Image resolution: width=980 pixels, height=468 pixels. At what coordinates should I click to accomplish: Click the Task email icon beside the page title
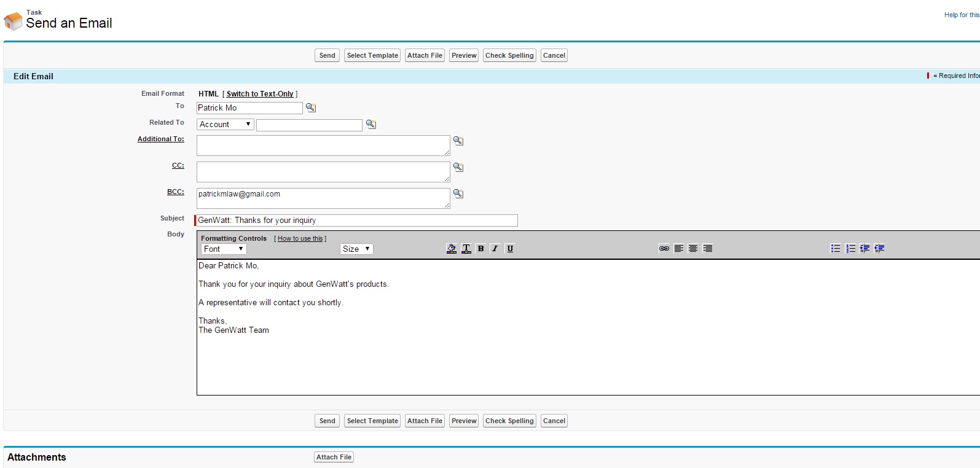click(x=13, y=21)
